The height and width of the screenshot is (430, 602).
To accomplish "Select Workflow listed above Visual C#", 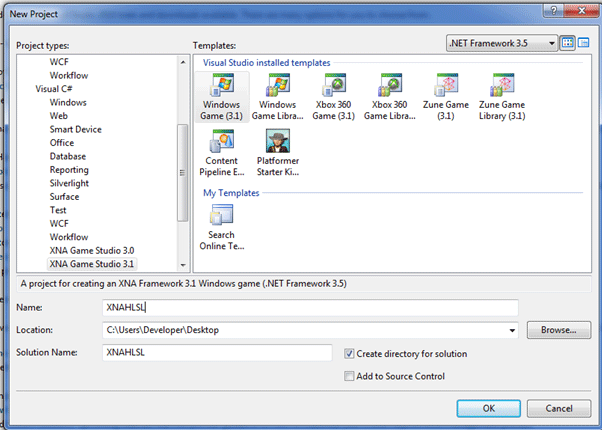I will (x=69, y=75).
